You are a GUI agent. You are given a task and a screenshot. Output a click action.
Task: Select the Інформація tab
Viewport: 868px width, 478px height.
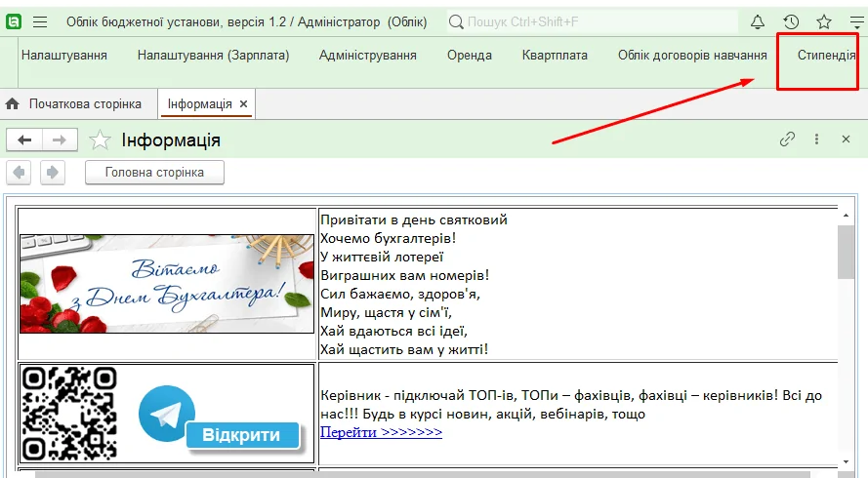(x=200, y=104)
